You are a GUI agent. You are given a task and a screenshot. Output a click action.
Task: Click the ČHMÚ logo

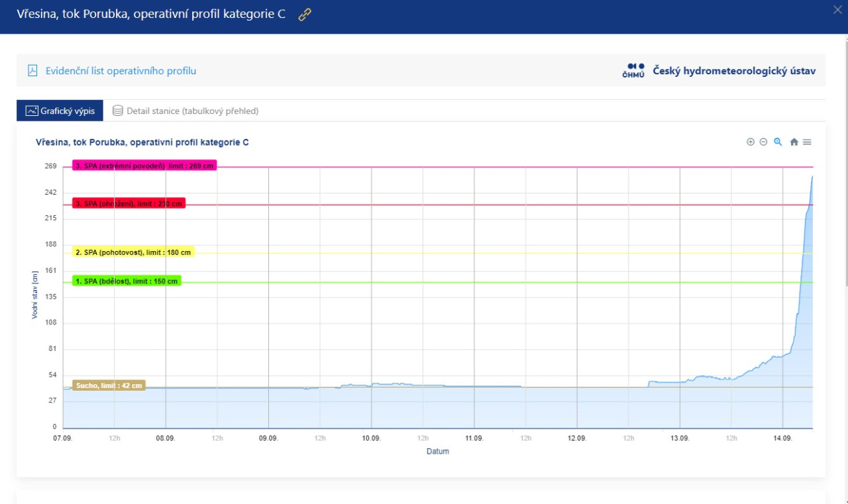[633, 71]
